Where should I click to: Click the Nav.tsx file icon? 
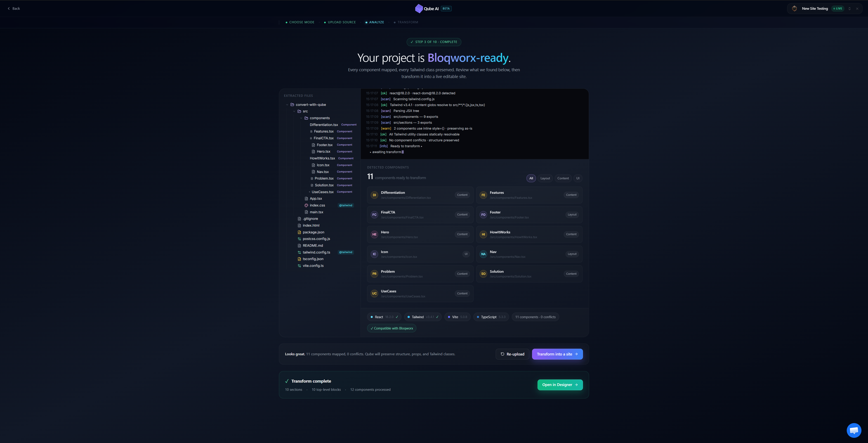pyautogui.click(x=313, y=172)
